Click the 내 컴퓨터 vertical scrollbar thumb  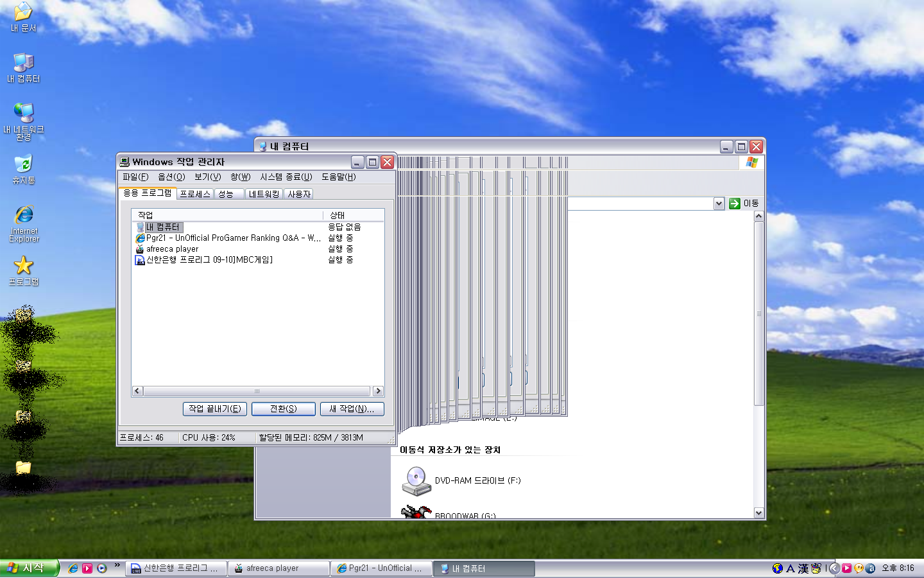tap(758, 313)
